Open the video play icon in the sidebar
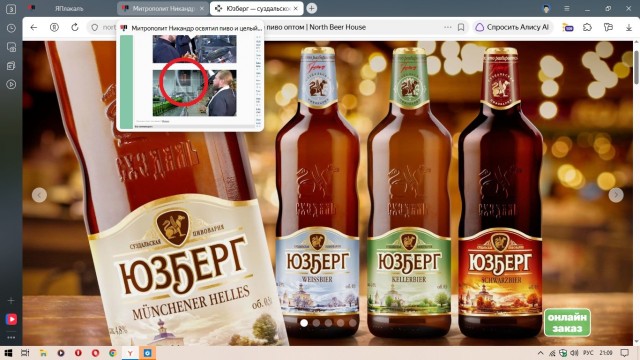Viewport: 640px width, 360px height. point(11,84)
